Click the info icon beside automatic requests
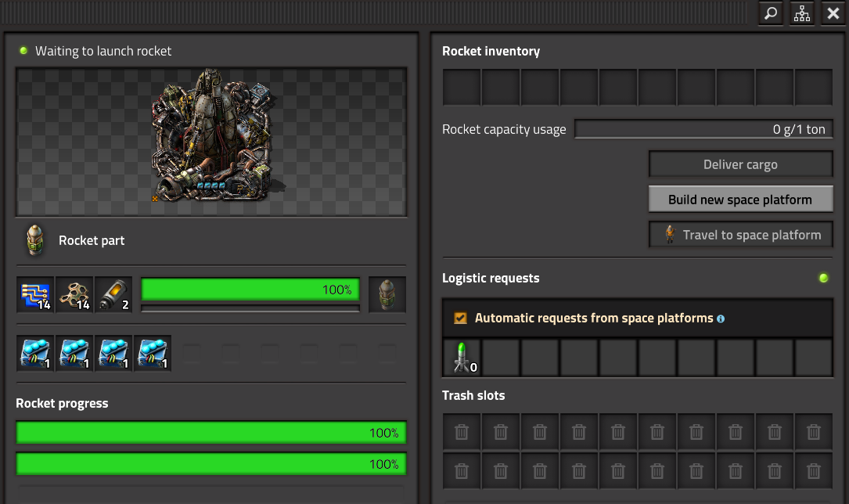This screenshot has width=849, height=504. pos(721,319)
